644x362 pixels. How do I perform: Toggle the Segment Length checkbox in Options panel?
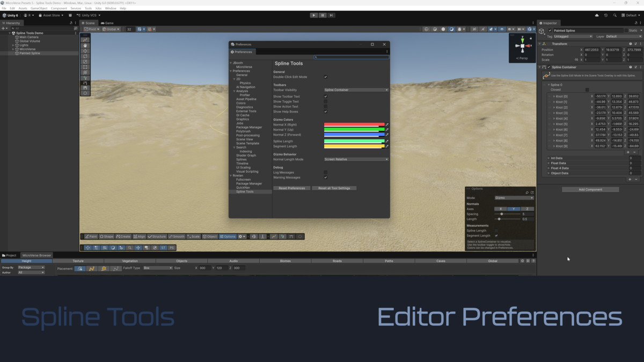[496, 235]
